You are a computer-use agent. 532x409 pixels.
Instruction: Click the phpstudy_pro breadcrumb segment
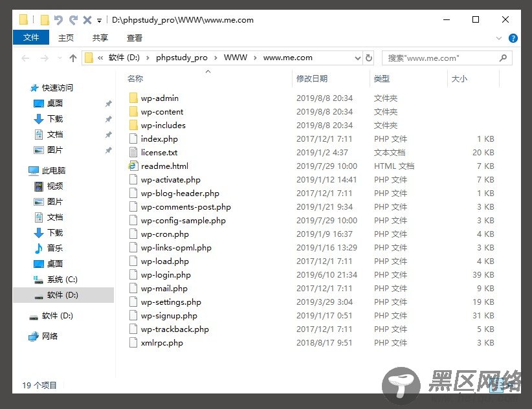click(x=181, y=58)
